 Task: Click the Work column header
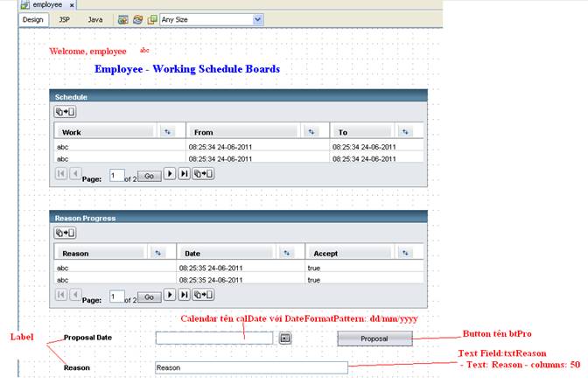click(x=105, y=132)
